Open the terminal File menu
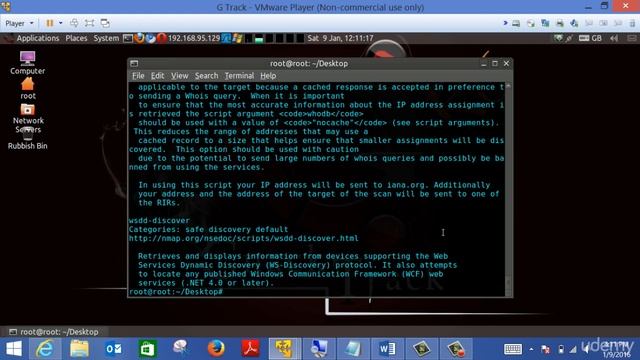 (138, 76)
